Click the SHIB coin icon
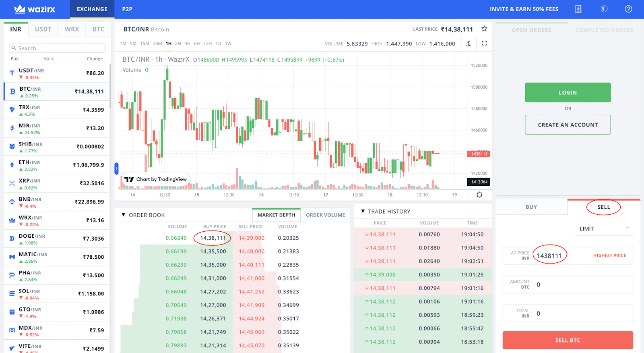644x353 pixels. point(12,147)
